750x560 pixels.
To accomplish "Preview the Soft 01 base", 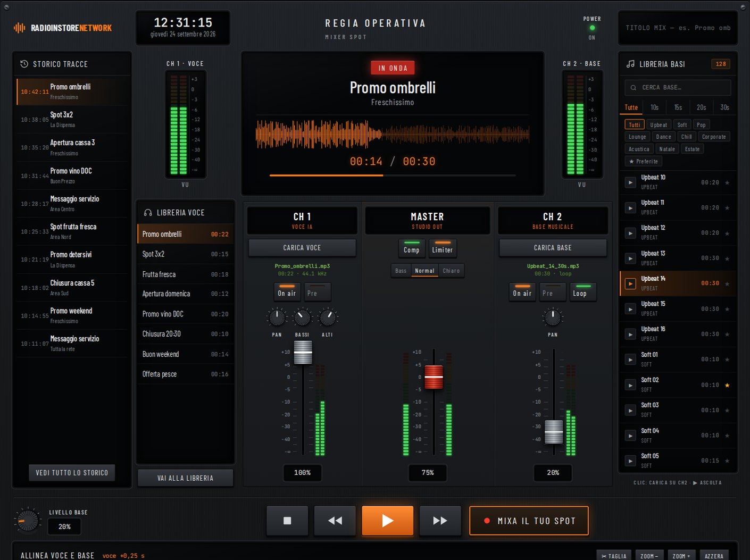I will pos(630,360).
